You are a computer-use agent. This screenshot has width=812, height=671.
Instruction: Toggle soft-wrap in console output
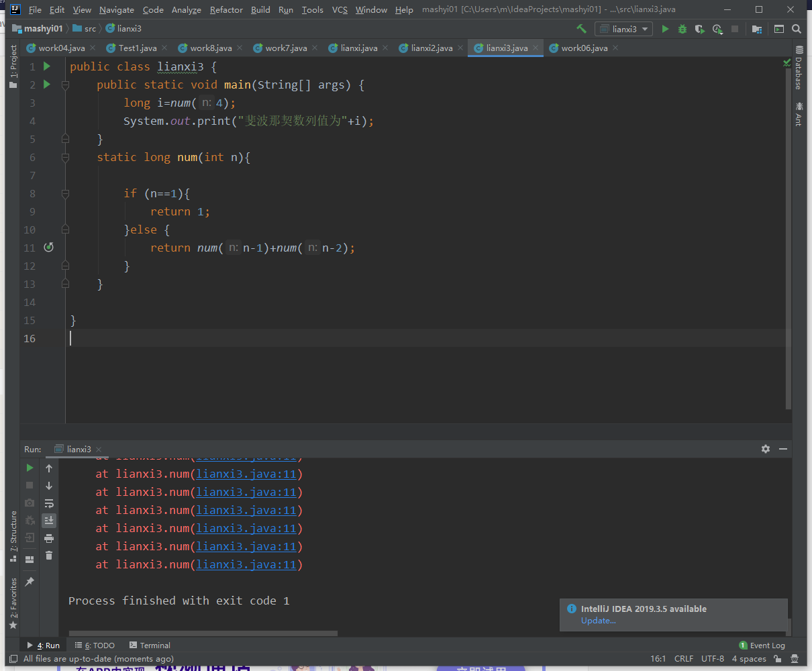pos(49,503)
